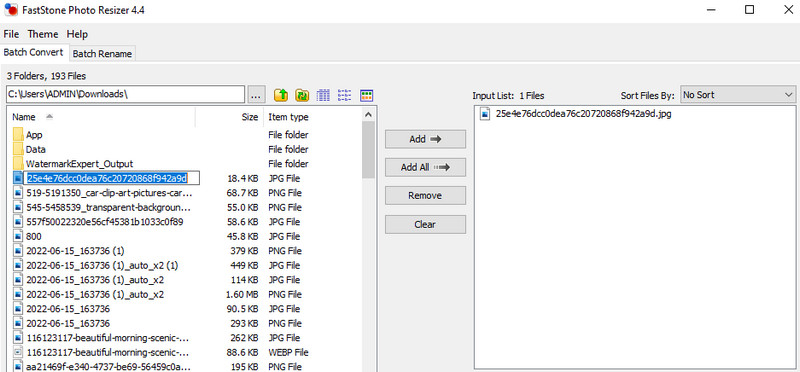Click file icon of 545-5458539_transparent-background PNG
The image size is (800, 372).
[x=18, y=208]
